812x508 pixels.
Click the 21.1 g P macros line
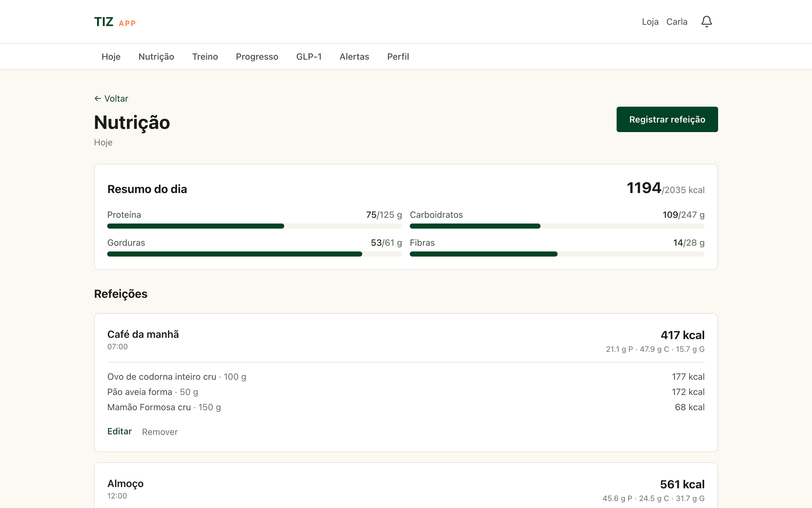655,350
